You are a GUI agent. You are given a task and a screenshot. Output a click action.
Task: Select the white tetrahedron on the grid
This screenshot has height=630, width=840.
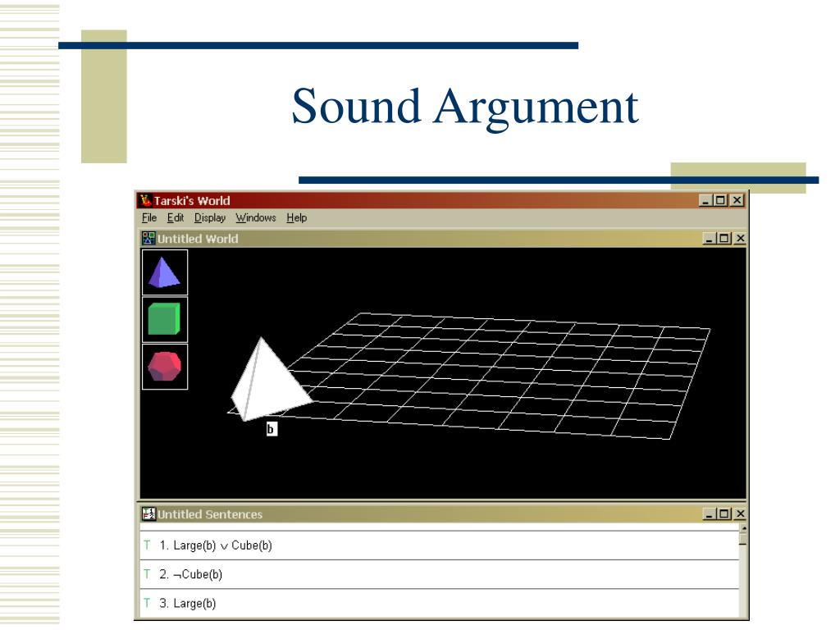coord(268,381)
